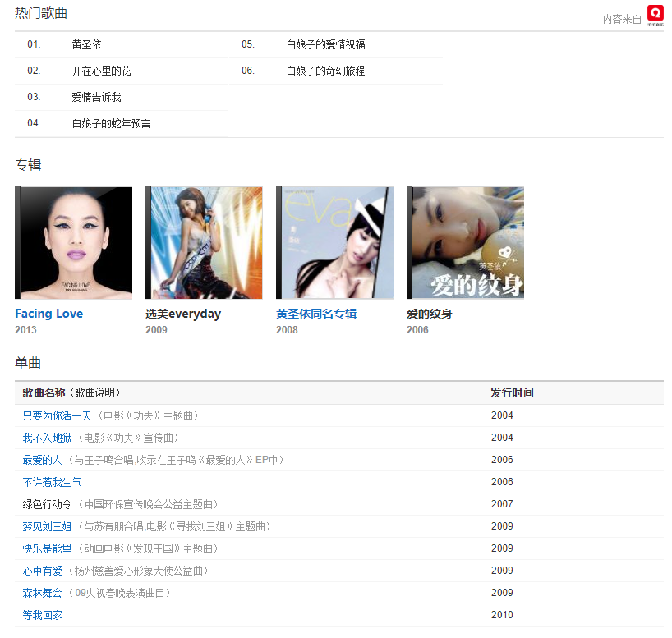The width and height of the screenshot is (672, 638).
Task: Open the Facing Love album title link
Action: point(48,314)
